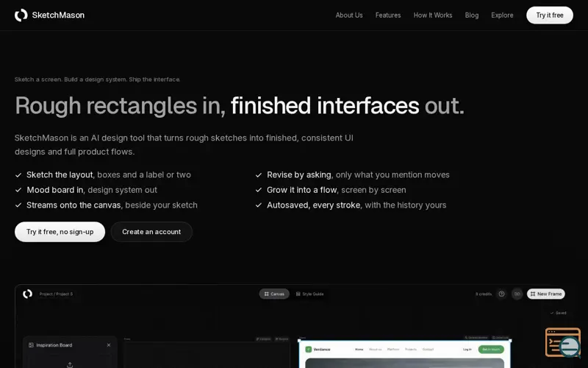Visit the Blog page
Image resolution: width=588 pixels, height=368 pixels.
[x=471, y=15]
